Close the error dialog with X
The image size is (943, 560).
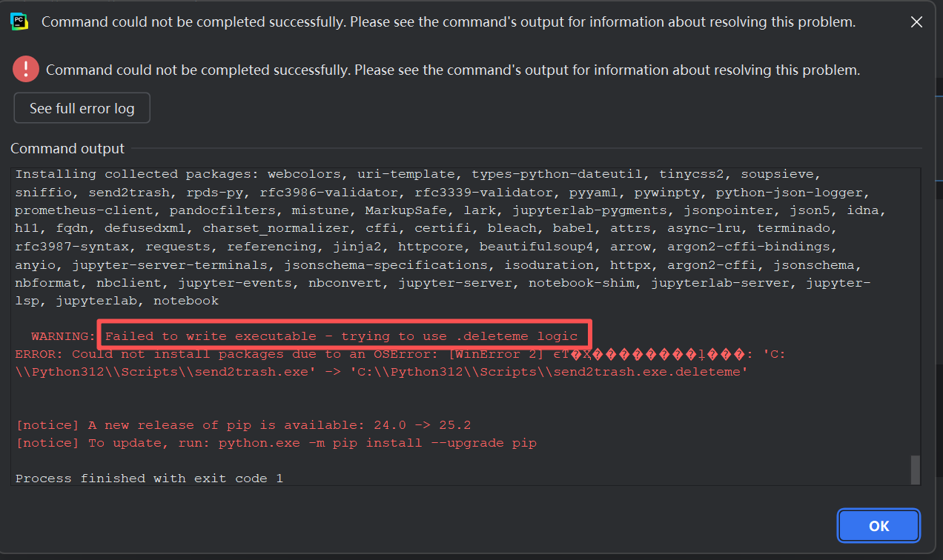916,22
